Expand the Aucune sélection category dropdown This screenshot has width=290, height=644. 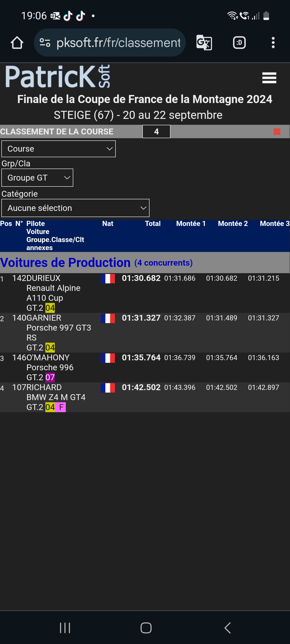coord(75,208)
